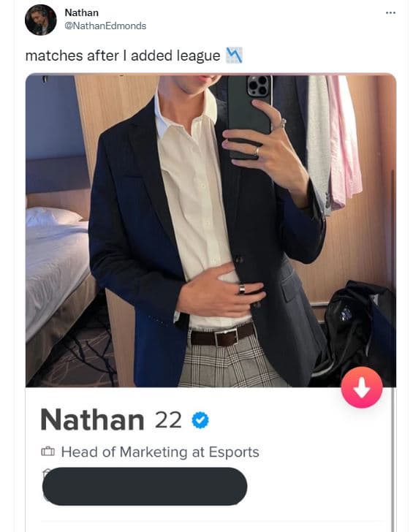Click the belt buckle in the photo
The width and height of the screenshot is (413, 532).
226,337
